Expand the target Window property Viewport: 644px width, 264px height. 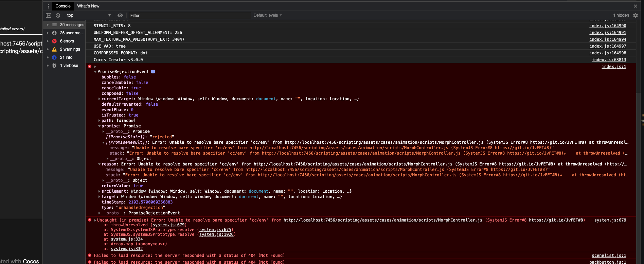point(99,197)
